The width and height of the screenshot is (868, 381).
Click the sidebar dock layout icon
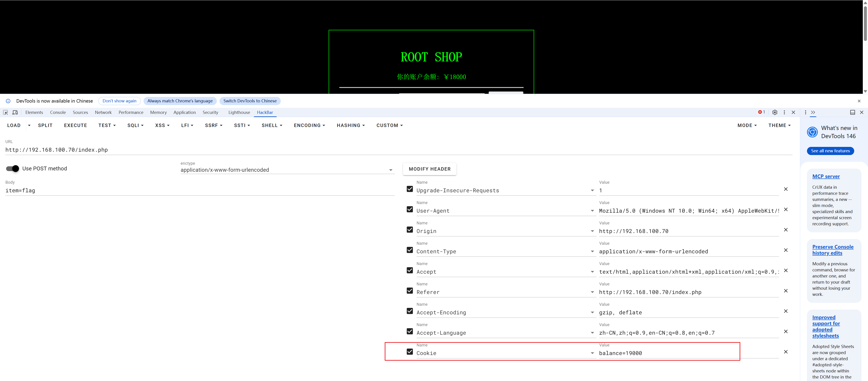click(852, 112)
